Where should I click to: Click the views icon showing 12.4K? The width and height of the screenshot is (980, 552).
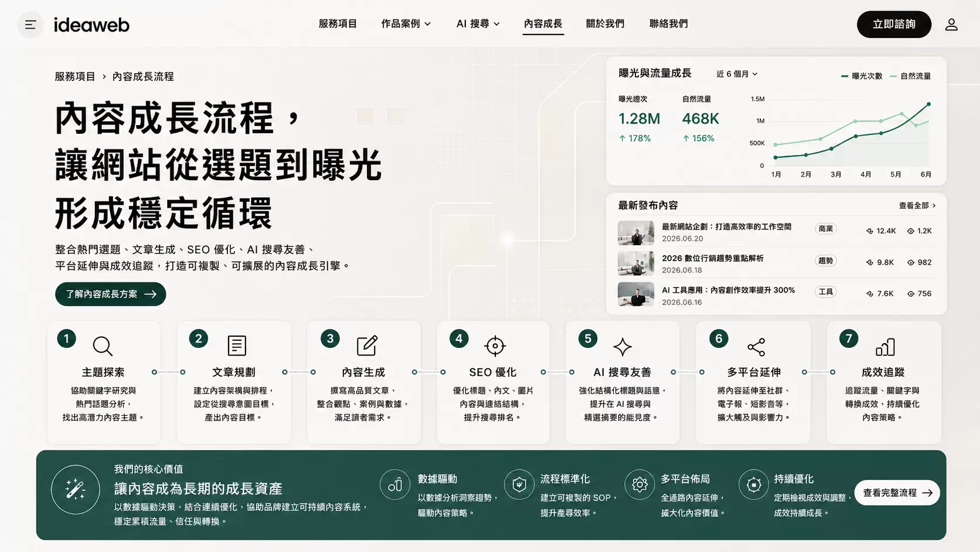870,231
